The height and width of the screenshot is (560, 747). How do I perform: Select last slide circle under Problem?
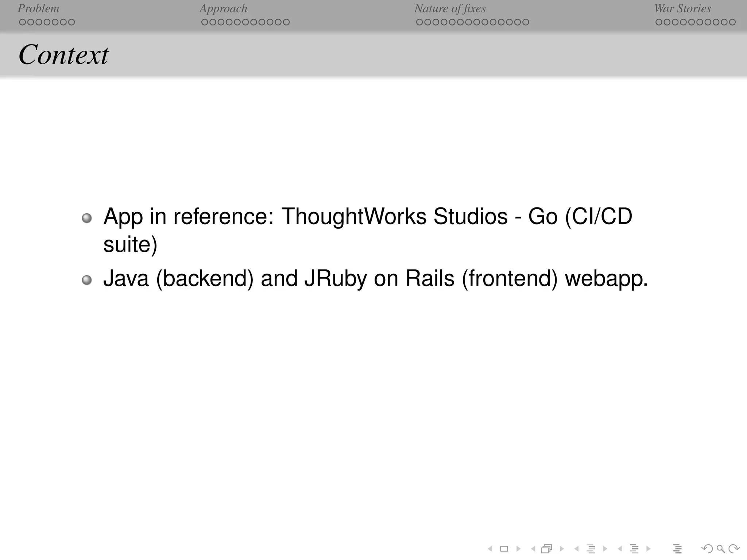(71, 22)
